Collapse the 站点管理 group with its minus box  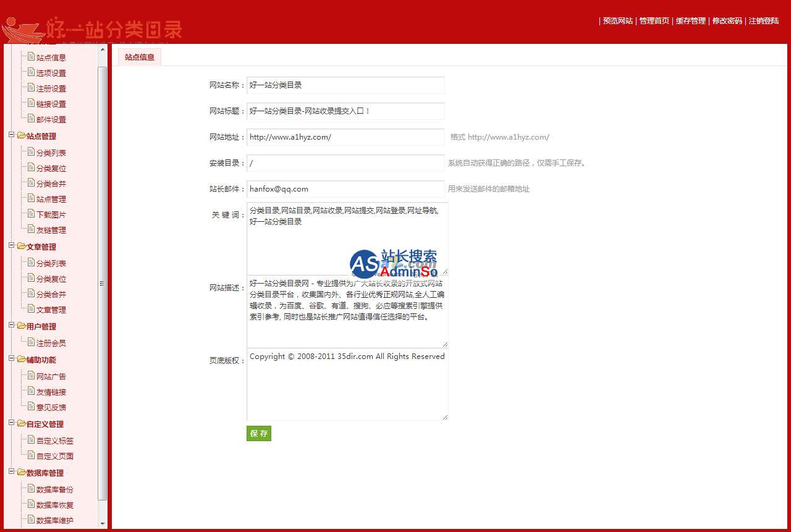point(11,135)
